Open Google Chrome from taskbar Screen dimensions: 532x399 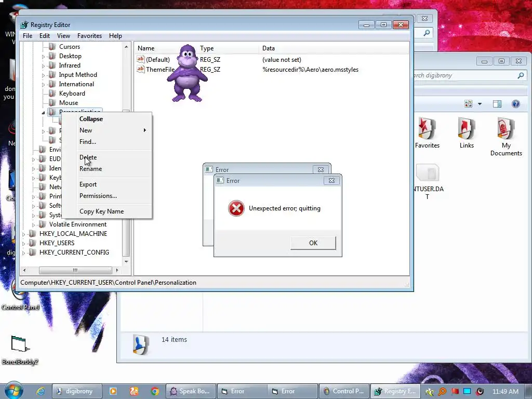coord(155,391)
